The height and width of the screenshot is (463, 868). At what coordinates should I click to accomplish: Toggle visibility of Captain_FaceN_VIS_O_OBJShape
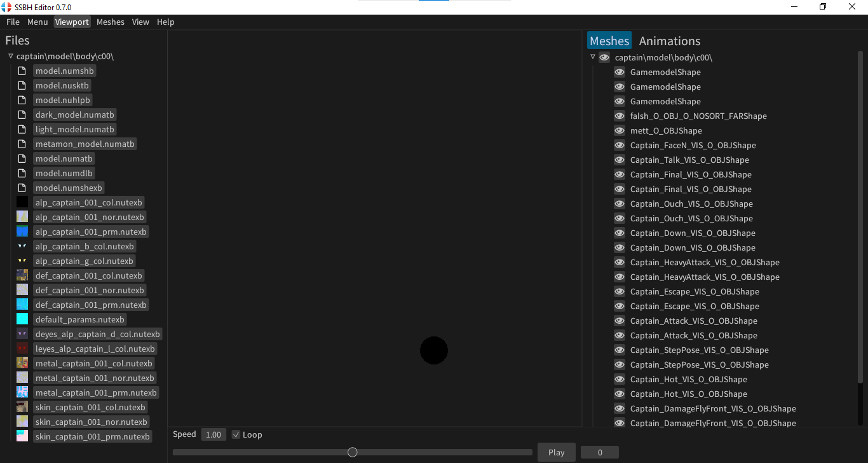click(x=620, y=145)
